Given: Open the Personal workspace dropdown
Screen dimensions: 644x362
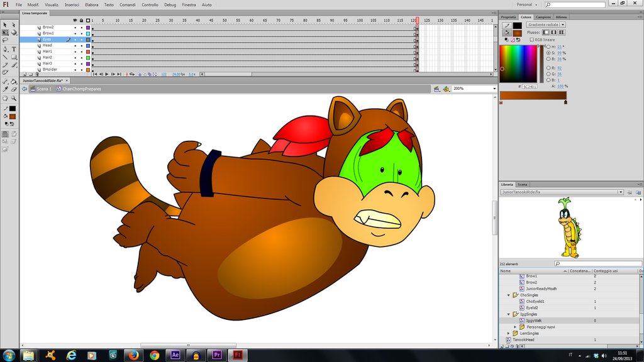Looking at the screenshot, I should pyautogui.click(x=526, y=4).
